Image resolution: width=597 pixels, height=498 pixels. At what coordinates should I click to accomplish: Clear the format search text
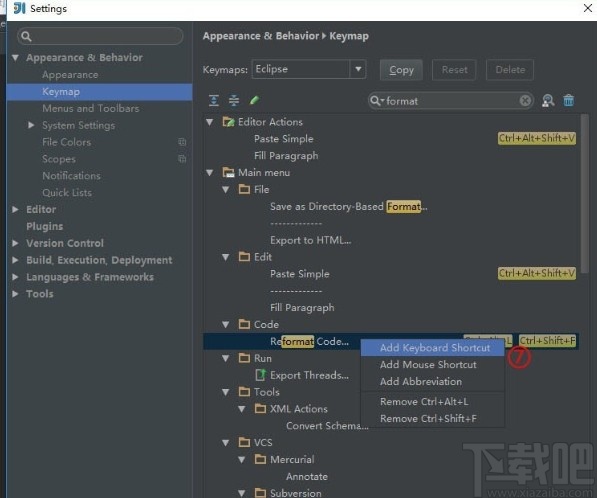525,101
